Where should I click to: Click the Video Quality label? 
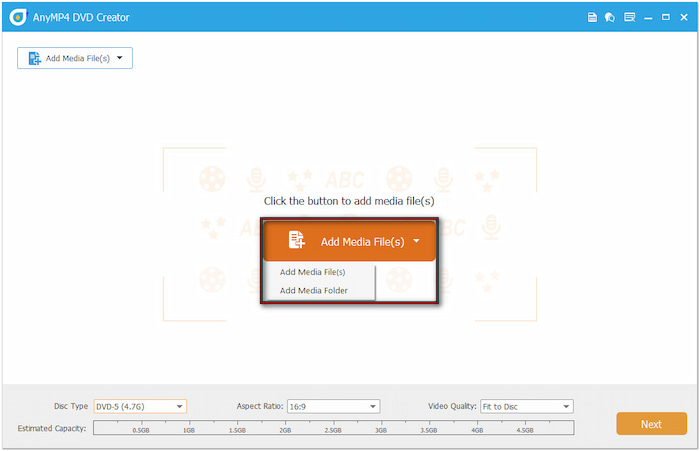pos(452,406)
